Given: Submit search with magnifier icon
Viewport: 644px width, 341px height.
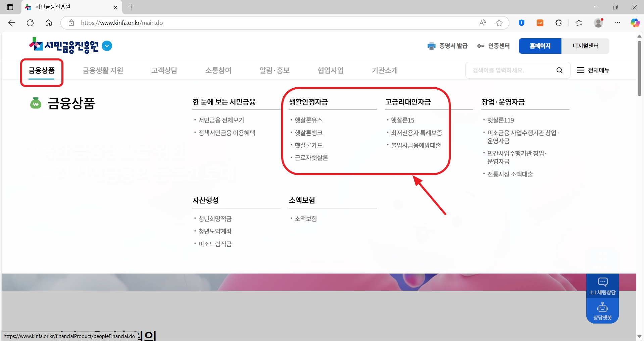Looking at the screenshot, I should pos(559,70).
